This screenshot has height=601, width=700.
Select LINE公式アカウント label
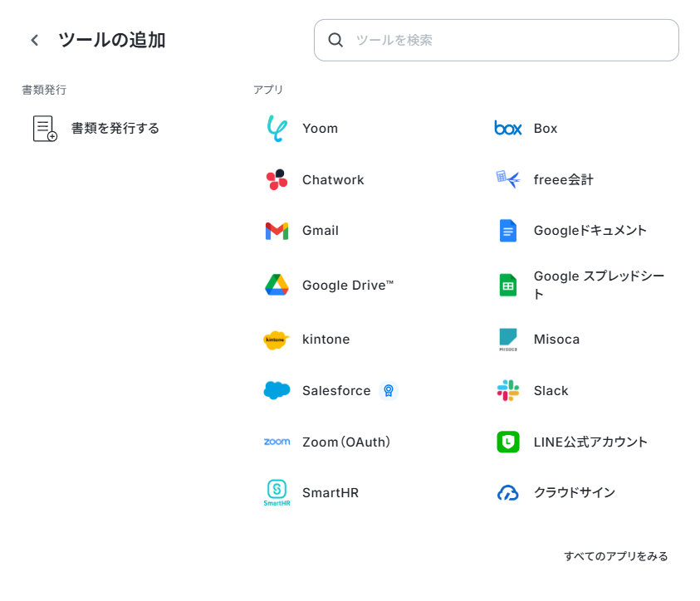pos(590,442)
